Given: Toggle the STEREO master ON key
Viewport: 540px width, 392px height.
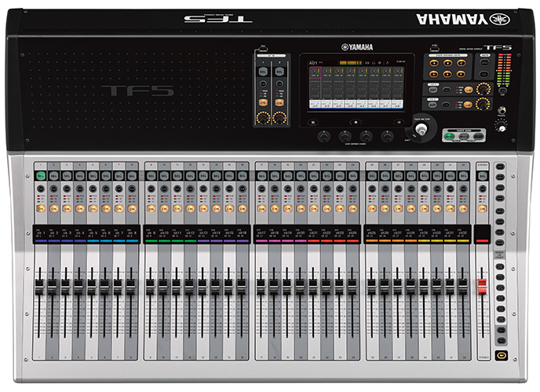Looking at the screenshot, I should click(x=483, y=209).
